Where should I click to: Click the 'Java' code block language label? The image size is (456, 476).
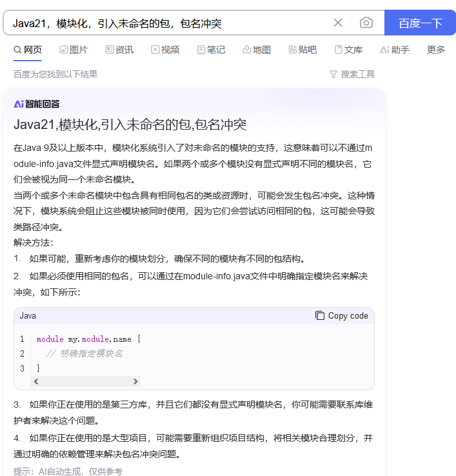28,315
